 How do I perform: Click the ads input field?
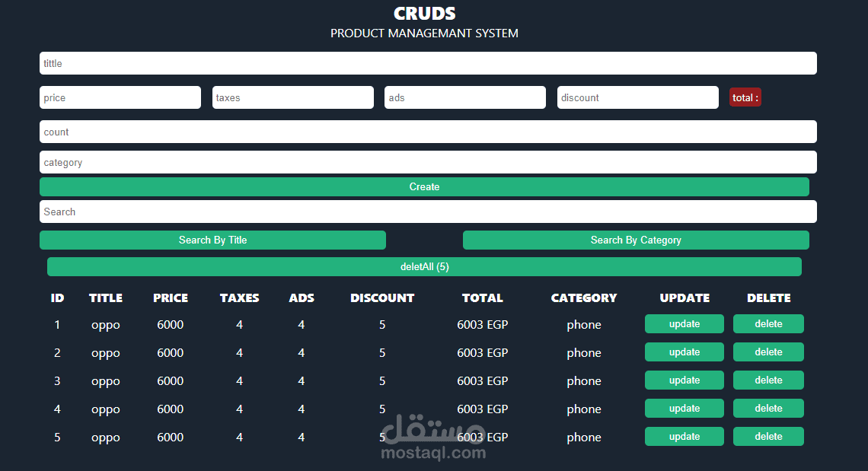465,97
